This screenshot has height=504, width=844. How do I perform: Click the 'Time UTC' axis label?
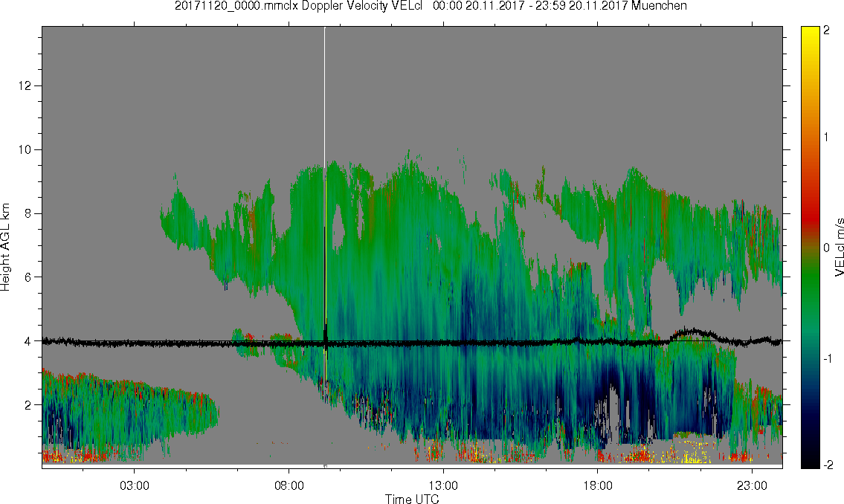coord(412,499)
